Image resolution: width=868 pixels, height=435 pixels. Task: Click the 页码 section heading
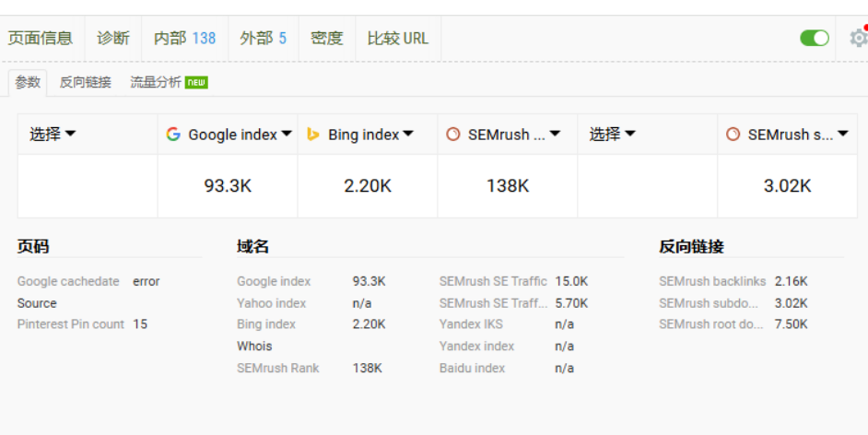click(x=33, y=246)
